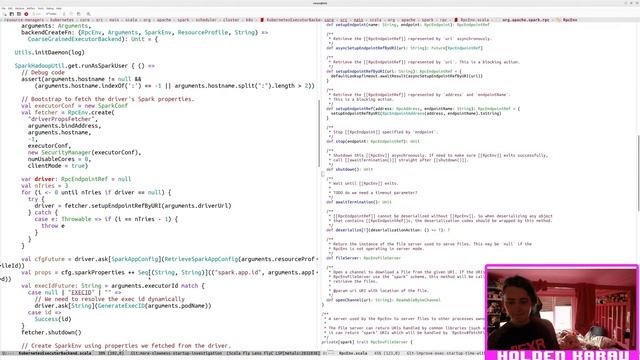The image size is (640, 360).
Task: Open the Help menu
Action: click(59, 8)
